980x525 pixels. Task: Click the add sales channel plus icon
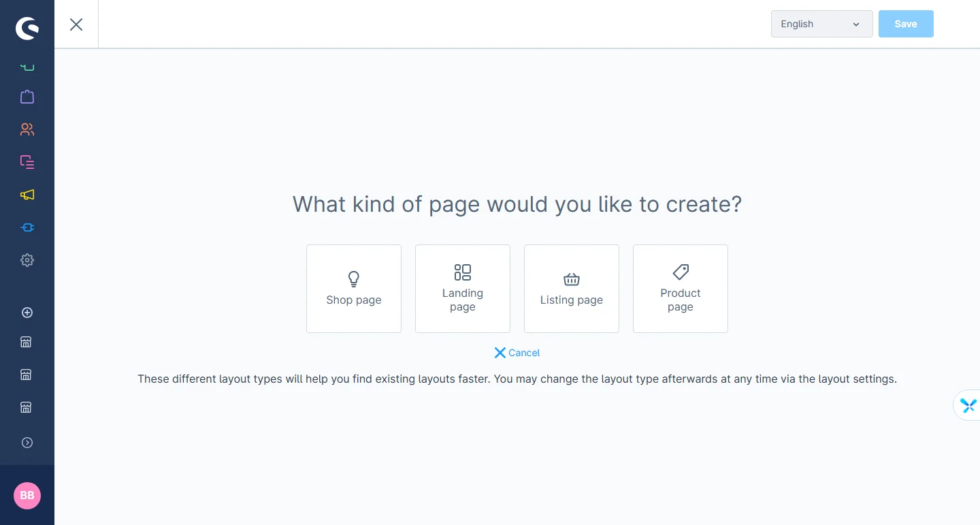(27, 313)
